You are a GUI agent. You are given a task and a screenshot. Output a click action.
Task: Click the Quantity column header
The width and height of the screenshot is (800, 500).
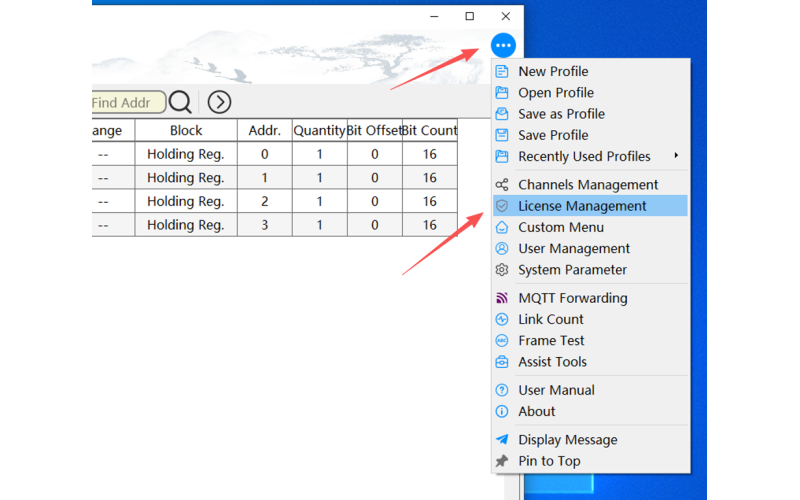click(x=320, y=131)
